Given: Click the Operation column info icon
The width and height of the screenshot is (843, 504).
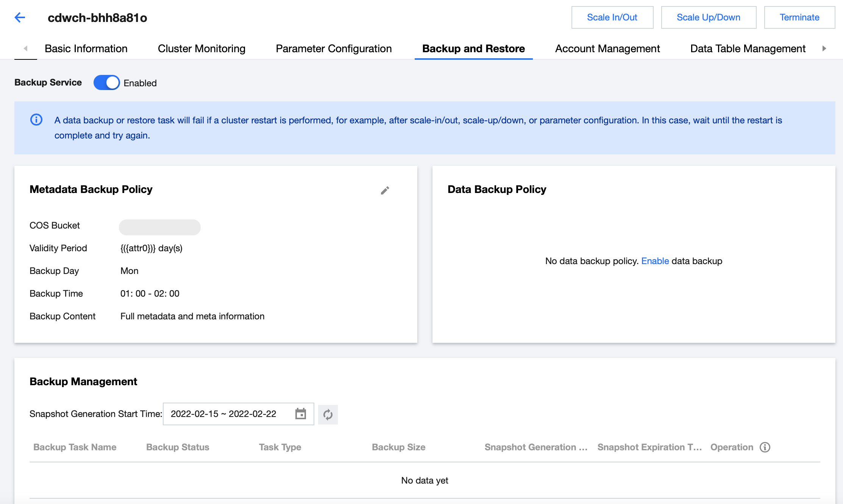Looking at the screenshot, I should coord(765,447).
